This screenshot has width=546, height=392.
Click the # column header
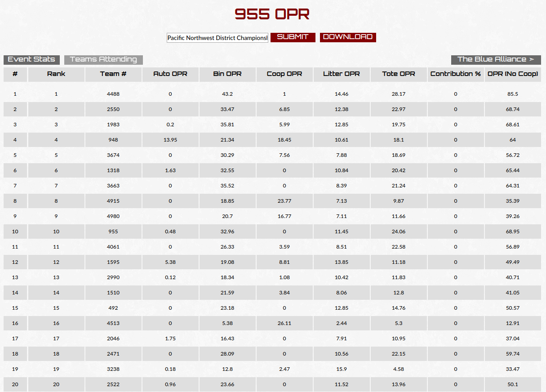15,74
